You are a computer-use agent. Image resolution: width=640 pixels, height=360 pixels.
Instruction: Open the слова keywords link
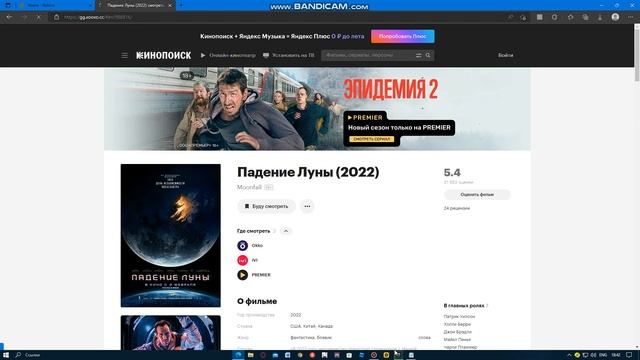tap(424, 338)
